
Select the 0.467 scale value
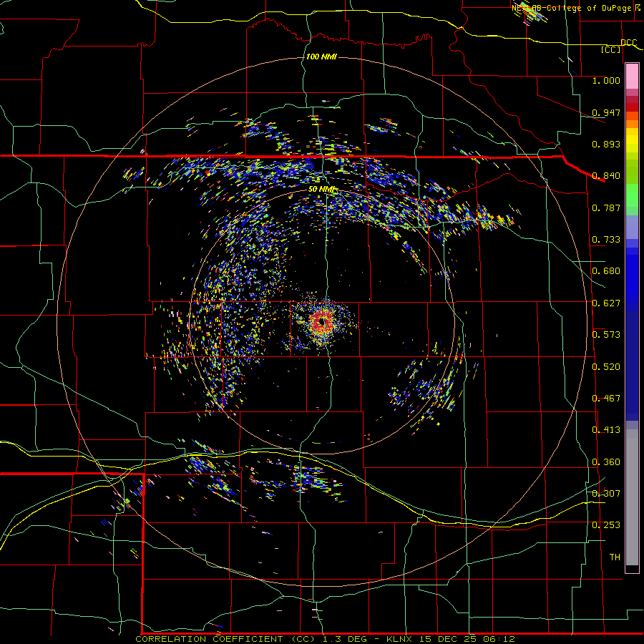[606, 399]
